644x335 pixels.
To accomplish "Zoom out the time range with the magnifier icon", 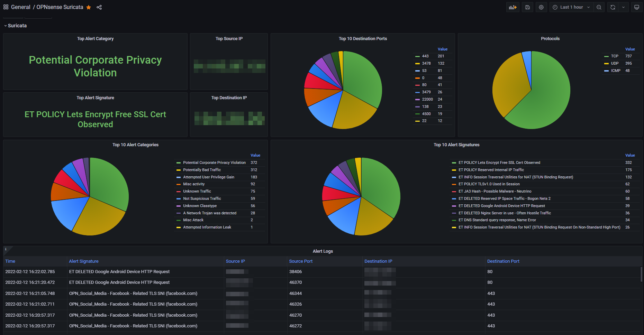I will [x=599, y=7].
